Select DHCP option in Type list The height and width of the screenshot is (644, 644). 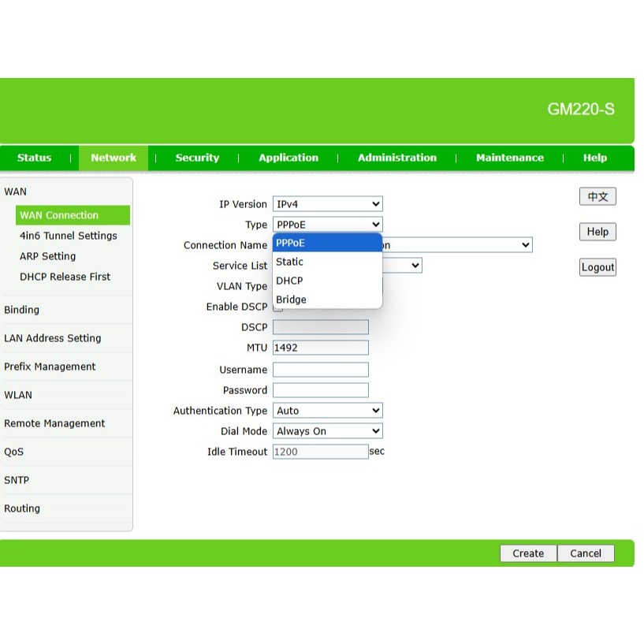tap(289, 281)
